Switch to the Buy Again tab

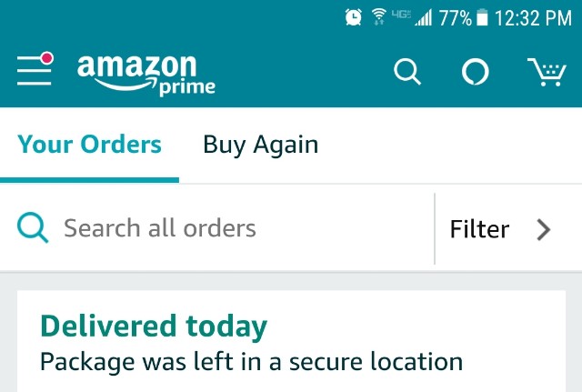[261, 146]
